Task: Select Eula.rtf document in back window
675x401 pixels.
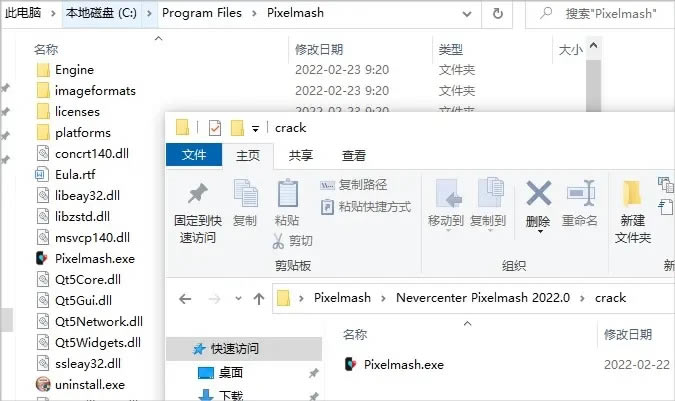Action: point(65,175)
